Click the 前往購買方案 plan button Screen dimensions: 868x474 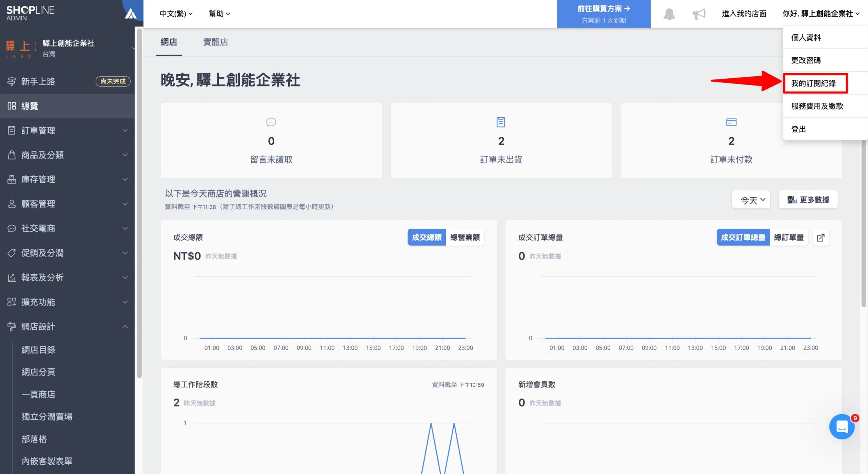pyautogui.click(x=604, y=14)
